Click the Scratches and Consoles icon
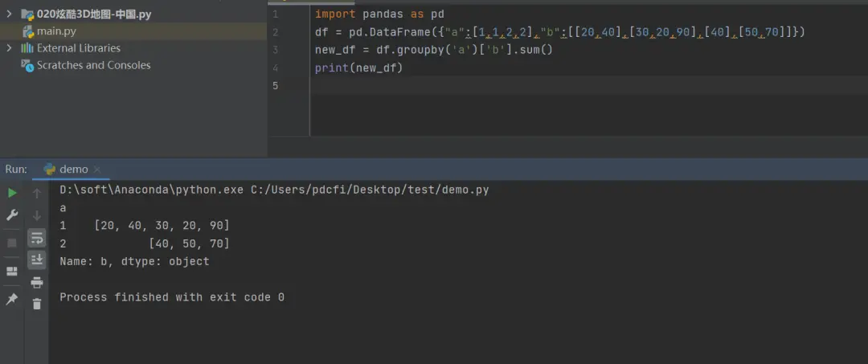Image resolution: width=868 pixels, height=364 pixels. [27, 65]
